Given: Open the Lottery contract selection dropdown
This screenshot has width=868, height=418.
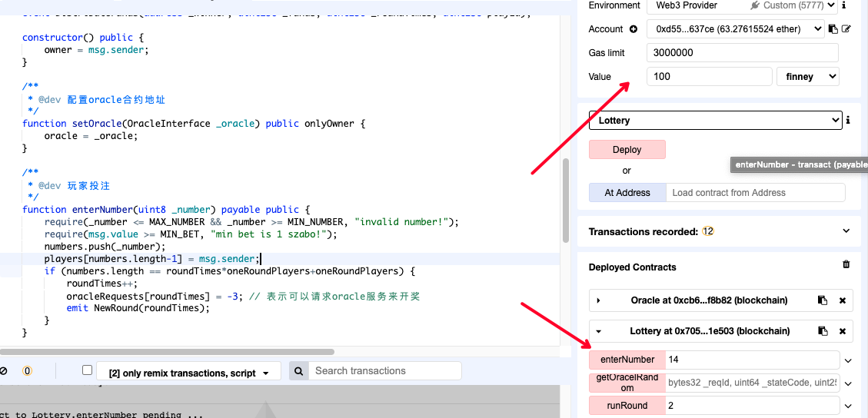Looking at the screenshot, I should (x=715, y=120).
